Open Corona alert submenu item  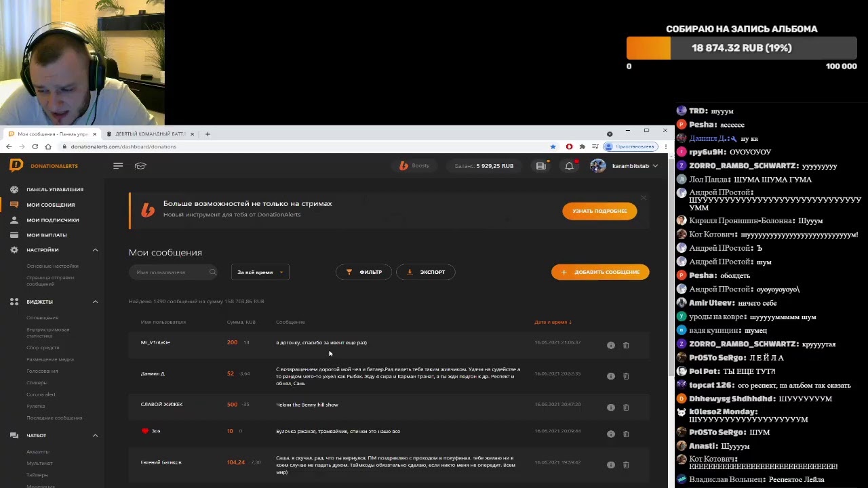click(41, 394)
